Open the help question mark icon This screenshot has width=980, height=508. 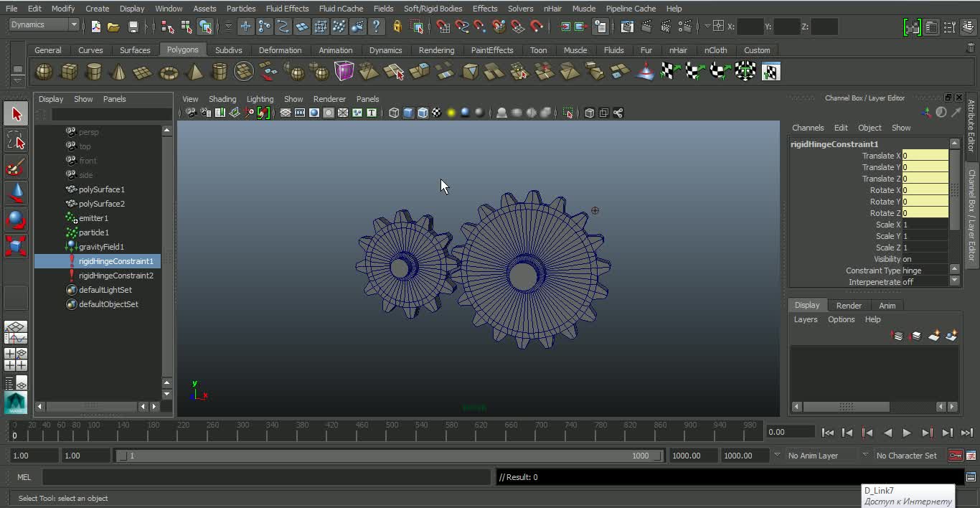click(x=377, y=27)
